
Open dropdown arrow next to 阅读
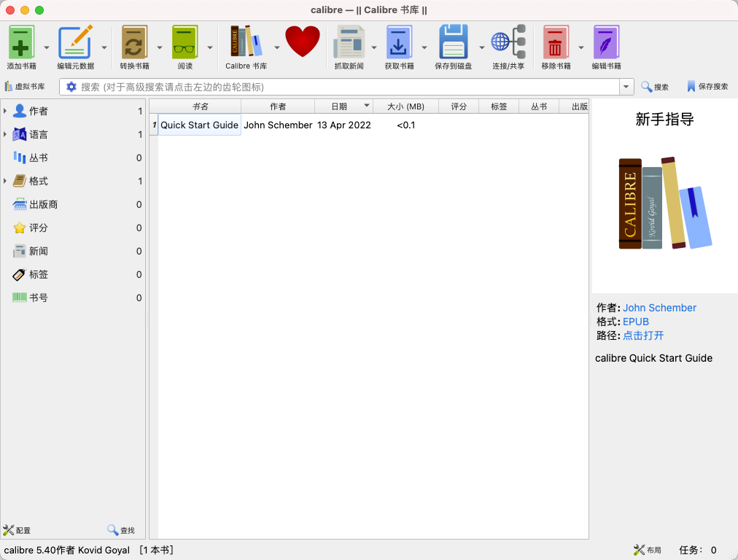[x=210, y=47]
